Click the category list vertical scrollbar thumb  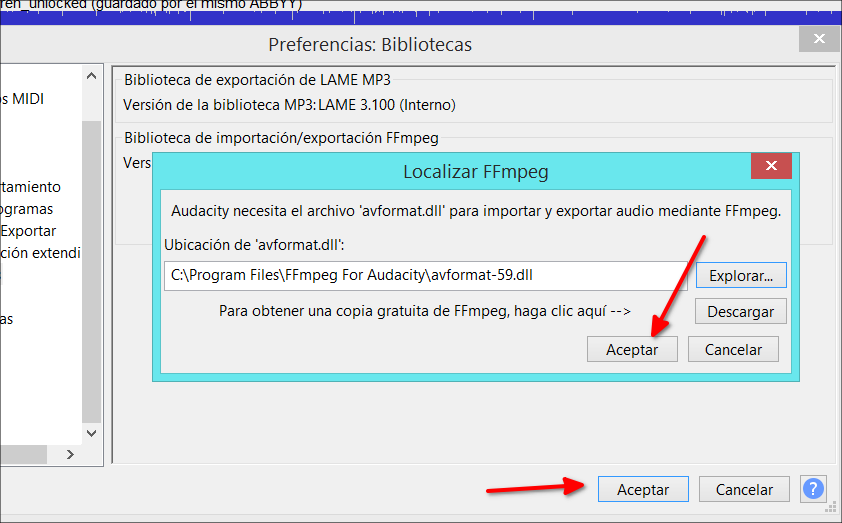point(91,272)
